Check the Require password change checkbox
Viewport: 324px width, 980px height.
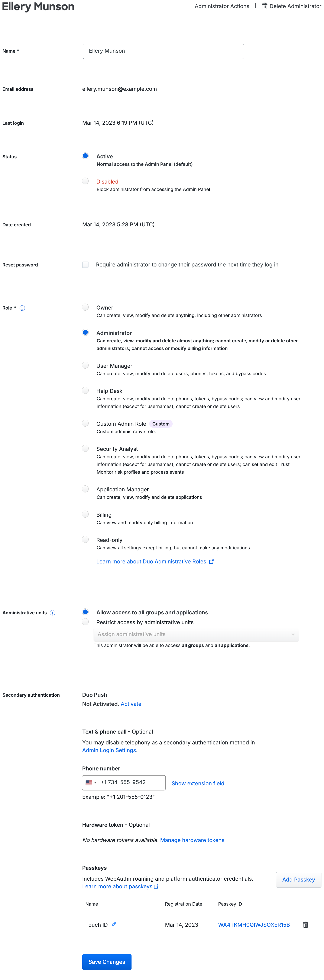[85, 264]
